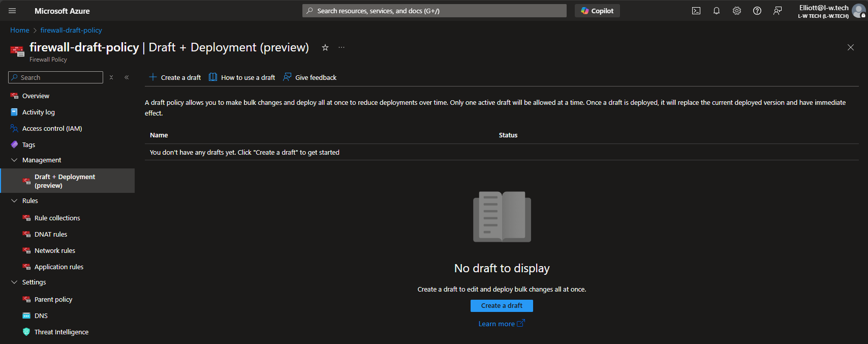Click the No draft to display heading
The height and width of the screenshot is (344, 868).
pos(502,268)
